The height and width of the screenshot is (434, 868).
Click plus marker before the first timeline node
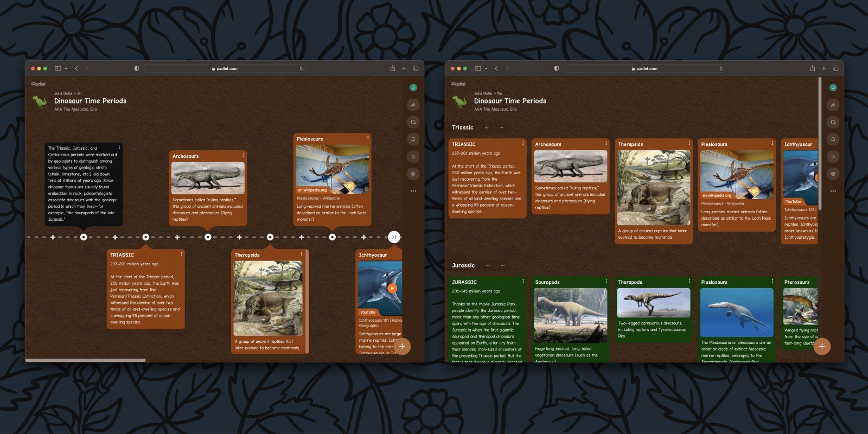[x=53, y=237]
